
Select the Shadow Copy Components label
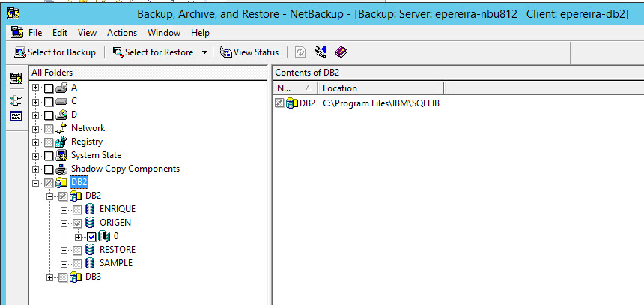(x=125, y=169)
